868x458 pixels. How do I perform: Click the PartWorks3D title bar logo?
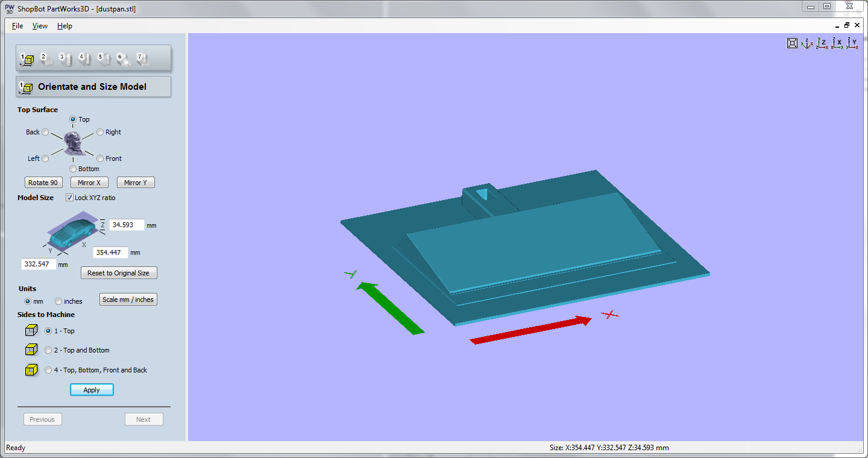click(x=9, y=9)
